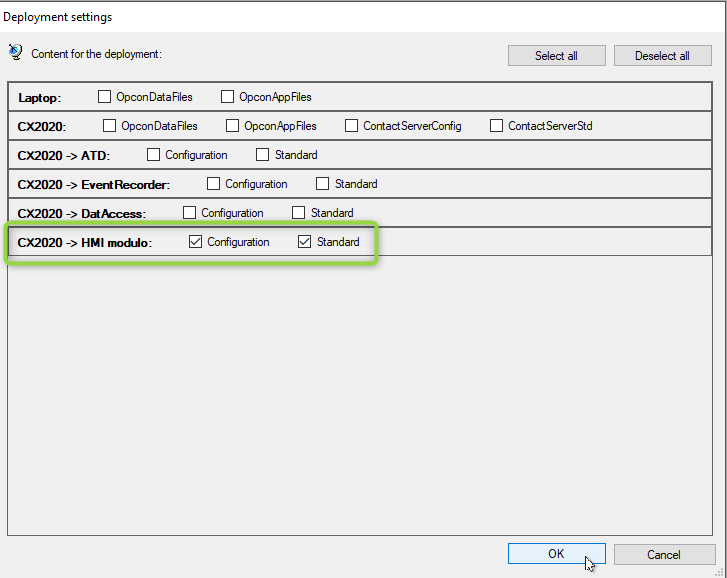Click the 'Laptop:' row label
The height and width of the screenshot is (578, 727).
(39, 98)
